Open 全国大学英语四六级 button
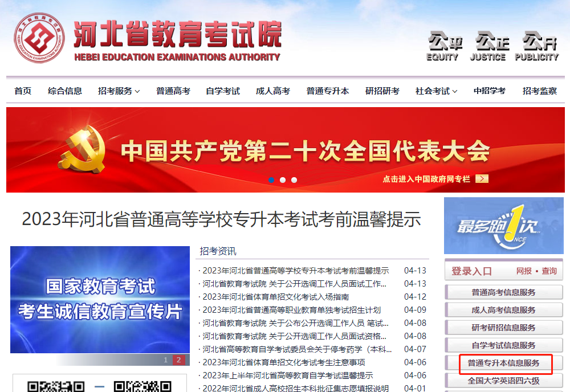This screenshot has width=570, height=392. (x=503, y=381)
